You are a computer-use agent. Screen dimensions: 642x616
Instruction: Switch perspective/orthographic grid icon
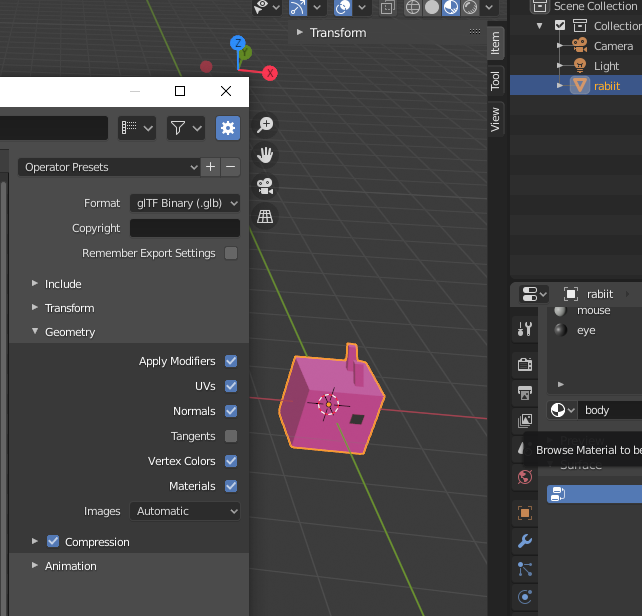[265, 216]
